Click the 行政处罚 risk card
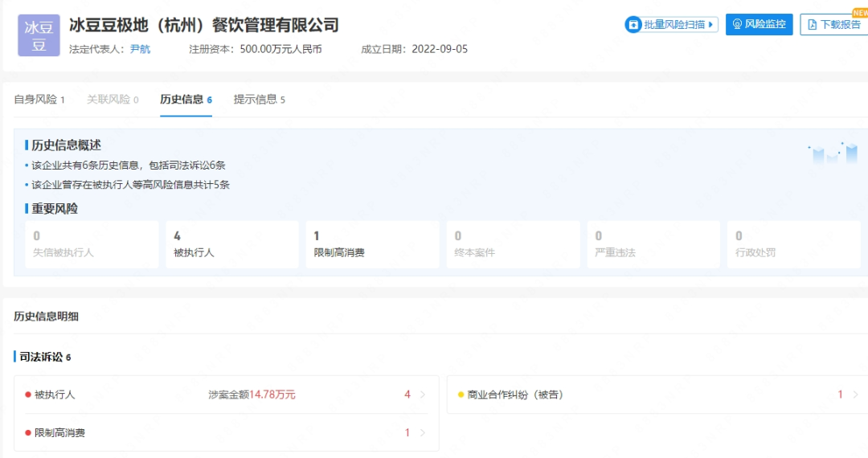Image resolution: width=868 pixels, height=458 pixels. tap(794, 244)
